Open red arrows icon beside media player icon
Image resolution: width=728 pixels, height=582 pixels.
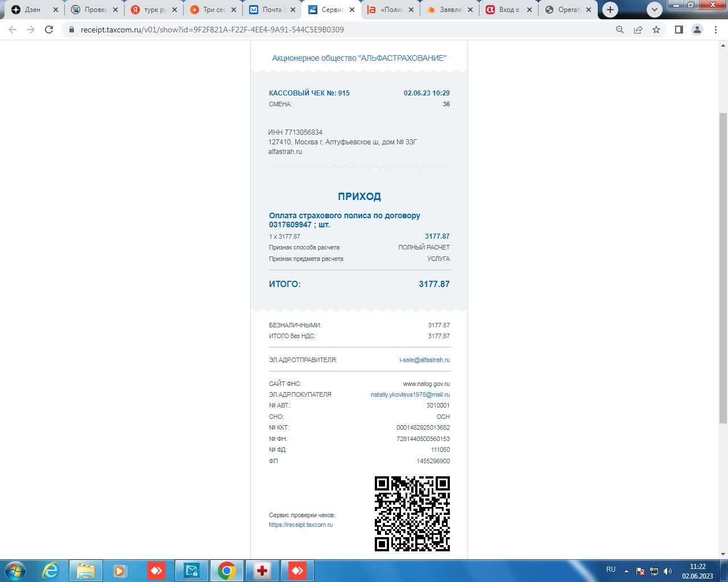[x=156, y=571]
